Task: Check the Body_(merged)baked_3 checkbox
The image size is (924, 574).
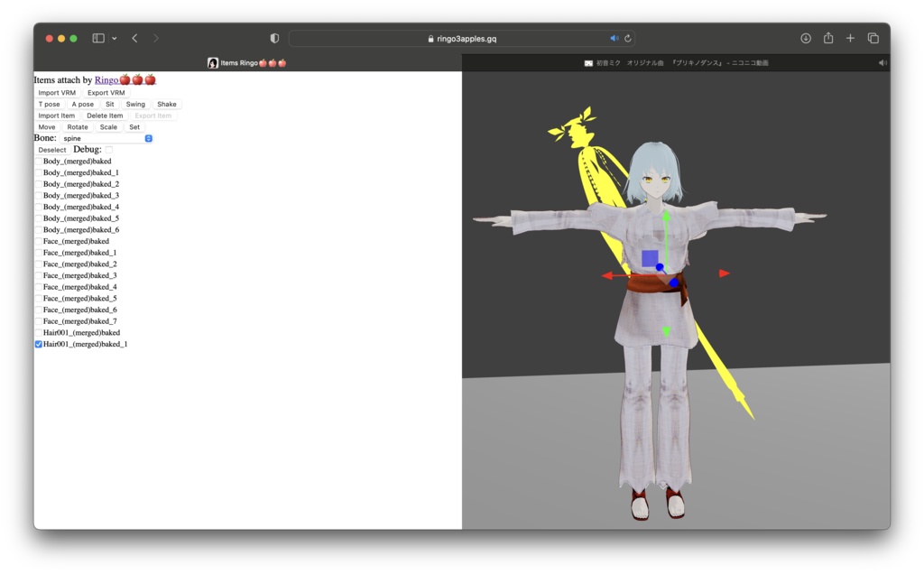Action: click(39, 195)
